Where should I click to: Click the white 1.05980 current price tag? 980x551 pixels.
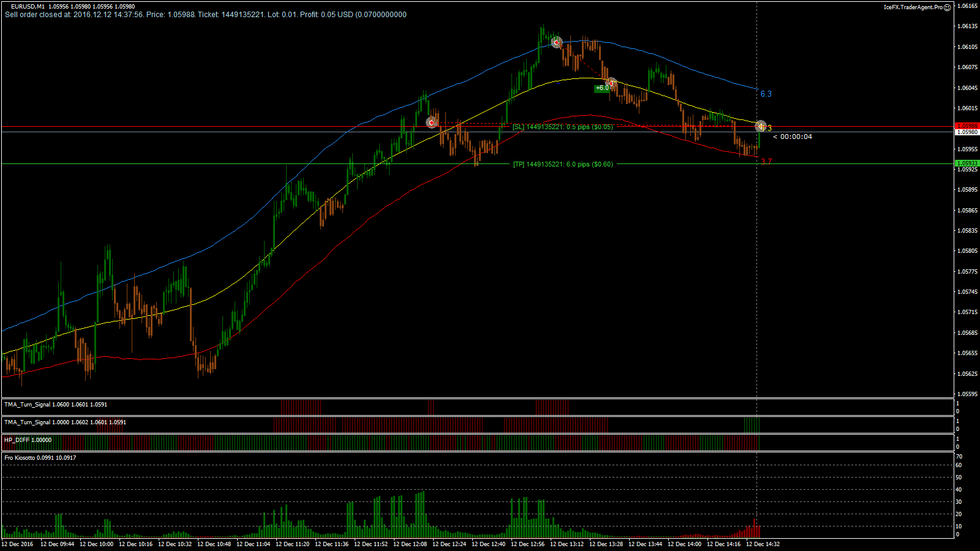967,132
